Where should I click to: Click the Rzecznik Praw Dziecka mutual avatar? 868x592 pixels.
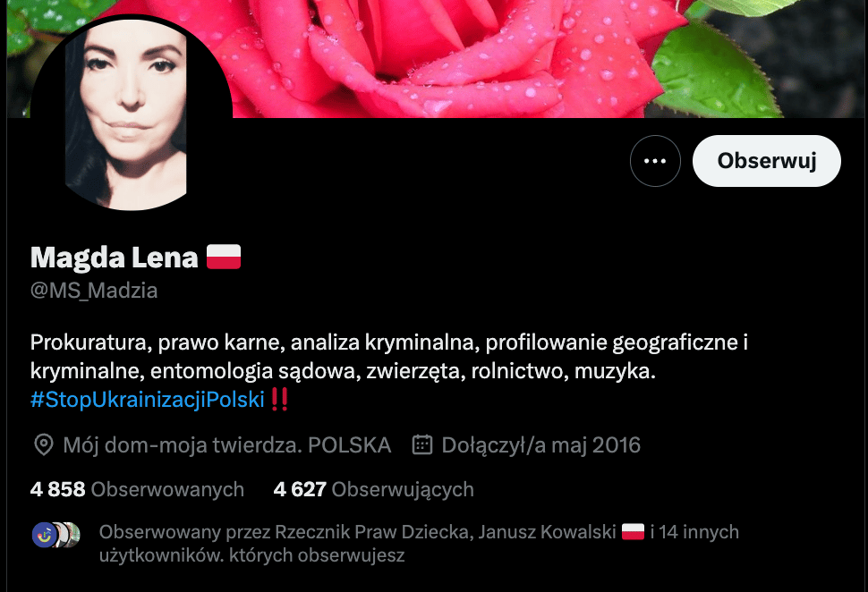(44, 535)
